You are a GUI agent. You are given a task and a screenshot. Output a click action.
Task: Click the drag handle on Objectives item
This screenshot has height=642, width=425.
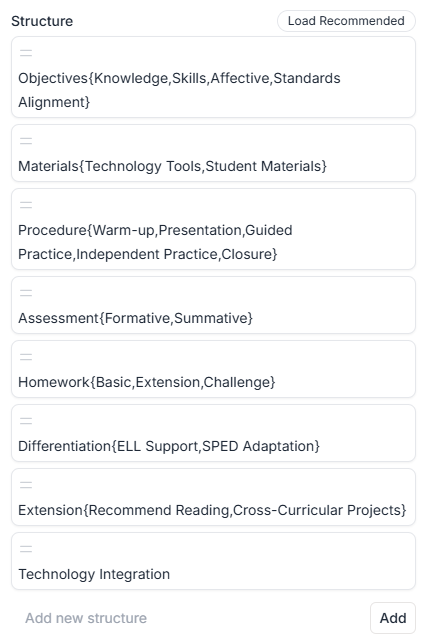click(x=26, y=53)
